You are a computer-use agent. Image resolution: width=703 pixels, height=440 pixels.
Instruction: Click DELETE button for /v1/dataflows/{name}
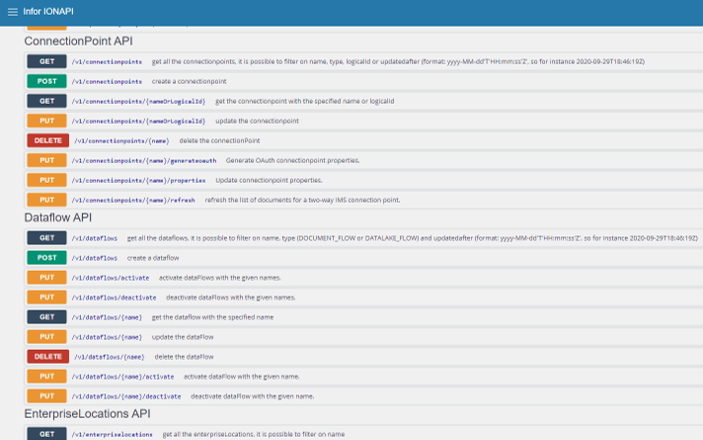[x=48, y=356]
